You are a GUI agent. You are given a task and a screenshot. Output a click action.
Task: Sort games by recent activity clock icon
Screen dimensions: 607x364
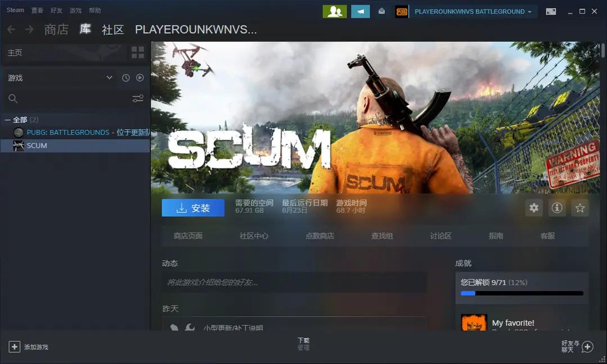click(x=126, y=78)
